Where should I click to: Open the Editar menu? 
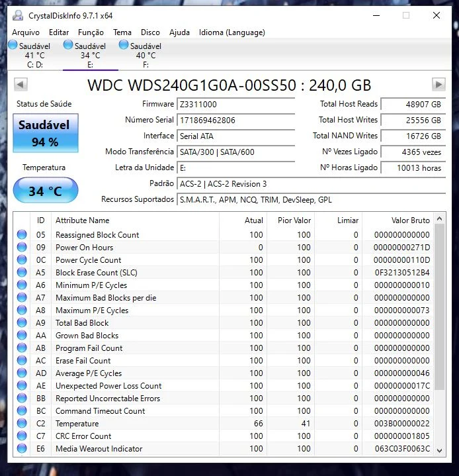59,32
